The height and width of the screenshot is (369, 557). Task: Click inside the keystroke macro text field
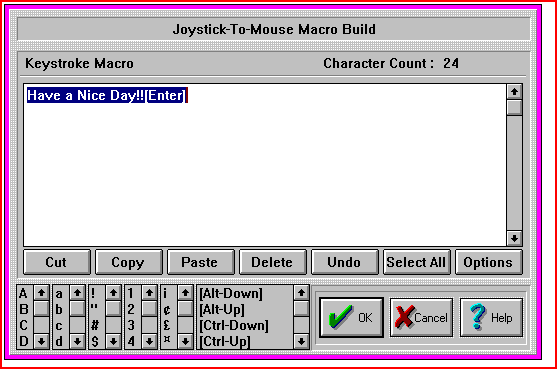pos(265,165)
